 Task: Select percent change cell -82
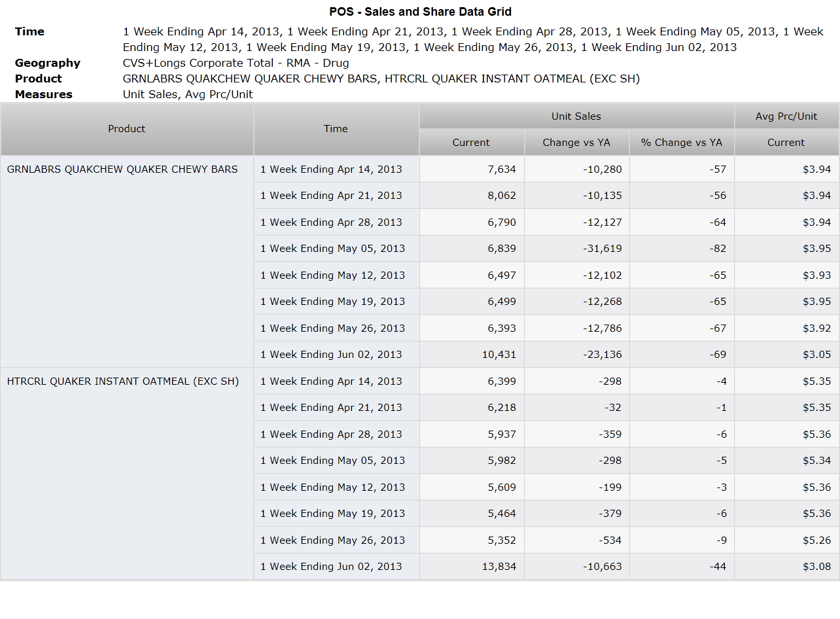coord(682,248)
